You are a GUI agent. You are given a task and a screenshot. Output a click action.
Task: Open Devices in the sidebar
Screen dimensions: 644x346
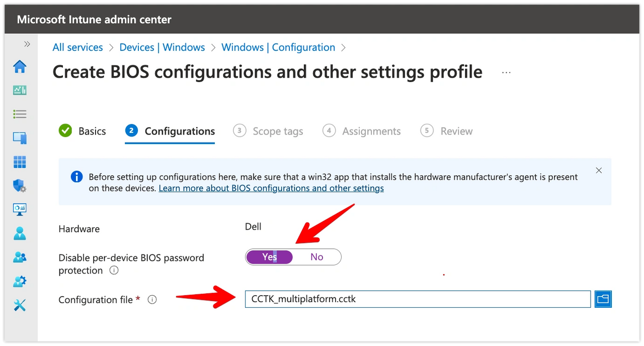click(20, 138)
